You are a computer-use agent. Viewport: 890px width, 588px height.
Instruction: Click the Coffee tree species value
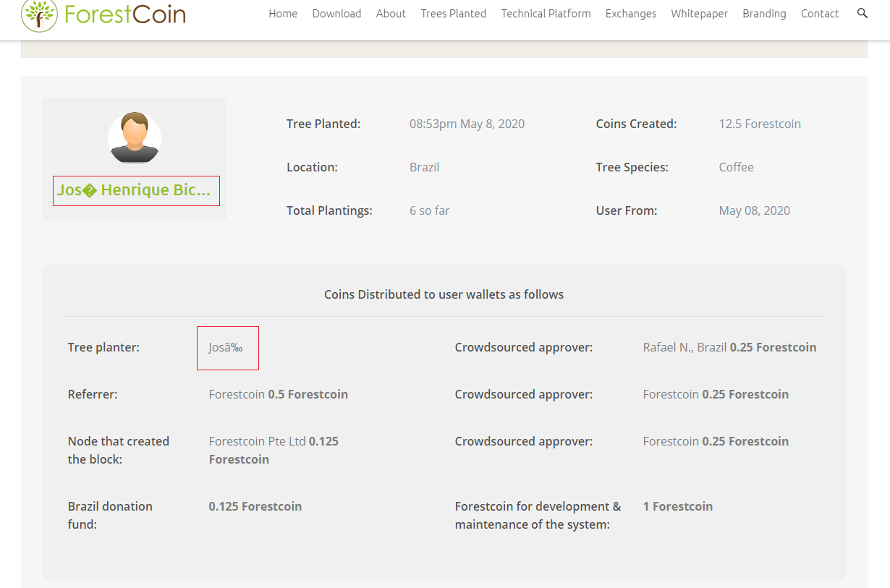(736, 167)
